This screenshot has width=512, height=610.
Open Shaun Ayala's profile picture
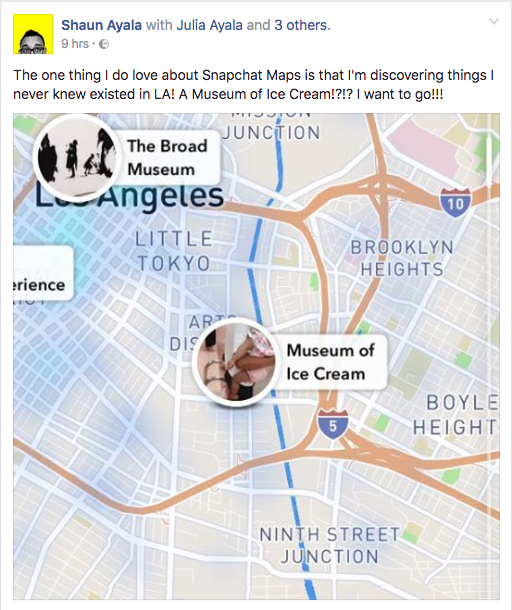[33, 34]
